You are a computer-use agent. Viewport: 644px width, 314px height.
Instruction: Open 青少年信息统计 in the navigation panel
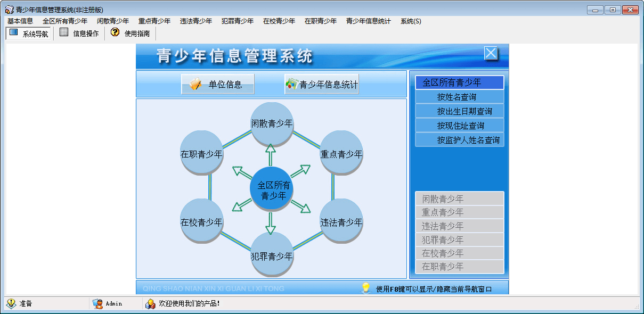click(x=322, y=84)
